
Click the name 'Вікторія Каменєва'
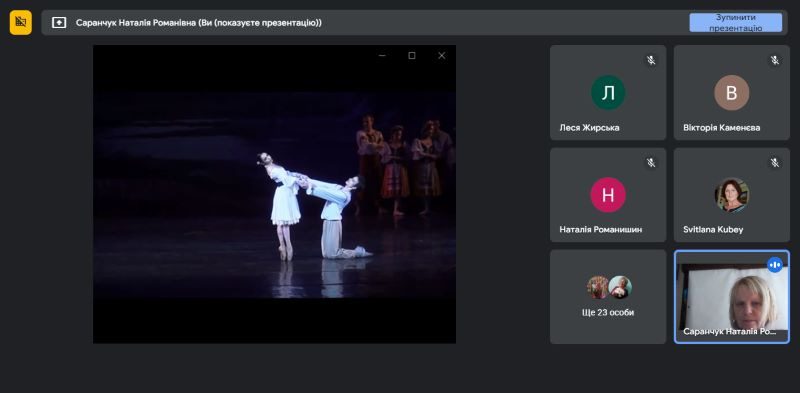click(x=721, y=128)
